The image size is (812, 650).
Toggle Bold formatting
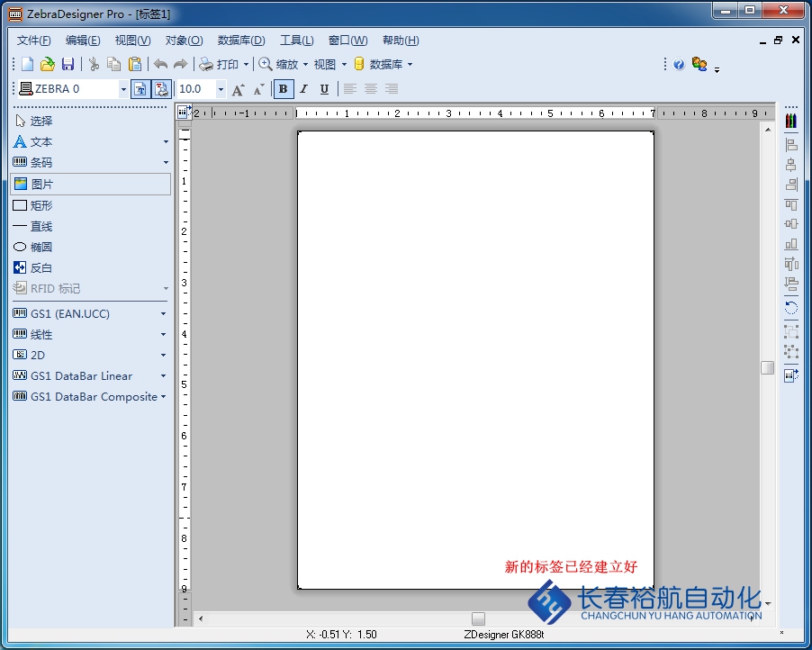click(x=284, y=89)
